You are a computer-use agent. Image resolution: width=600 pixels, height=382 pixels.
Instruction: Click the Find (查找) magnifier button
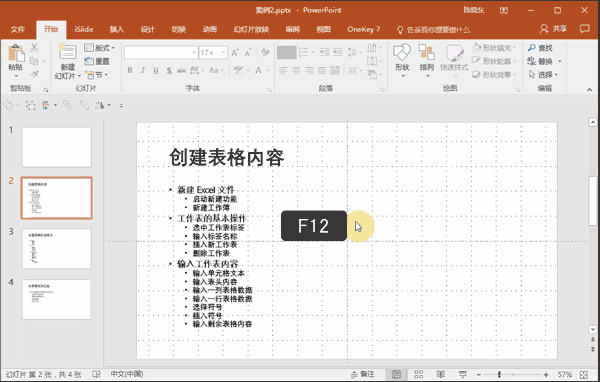point(540,48)
